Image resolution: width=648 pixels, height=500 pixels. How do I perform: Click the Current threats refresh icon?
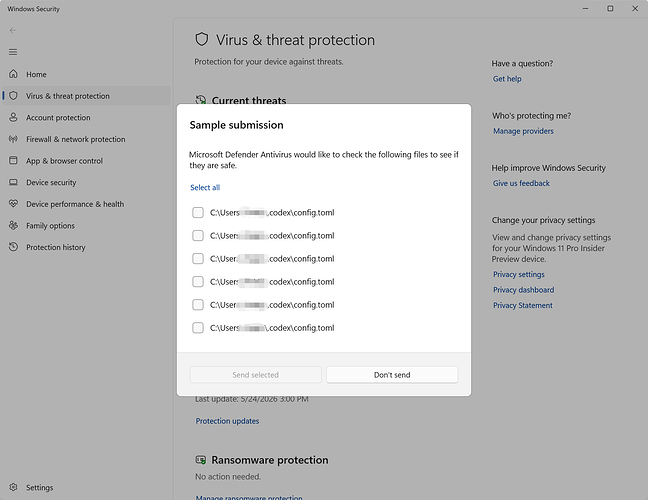coord(200,100)
